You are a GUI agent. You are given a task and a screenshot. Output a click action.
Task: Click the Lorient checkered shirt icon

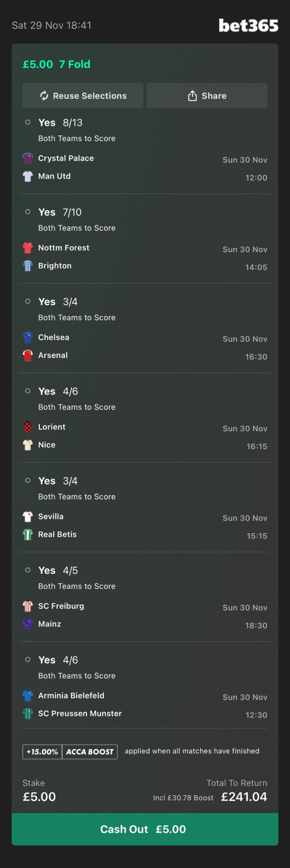point(28,427)
